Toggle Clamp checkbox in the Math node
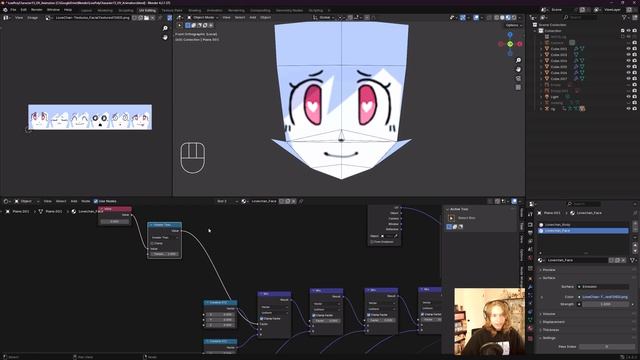640x360 pixels. click(x=153, y=243)
